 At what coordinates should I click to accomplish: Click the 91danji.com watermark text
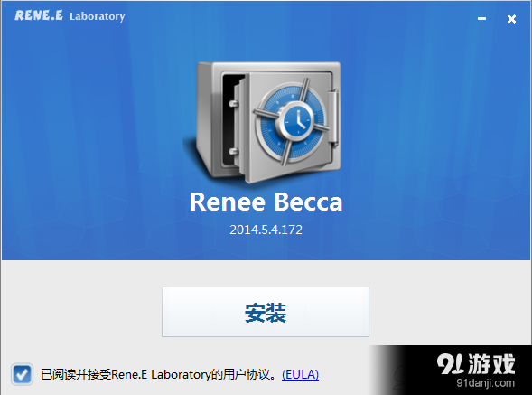click(486, 383)
